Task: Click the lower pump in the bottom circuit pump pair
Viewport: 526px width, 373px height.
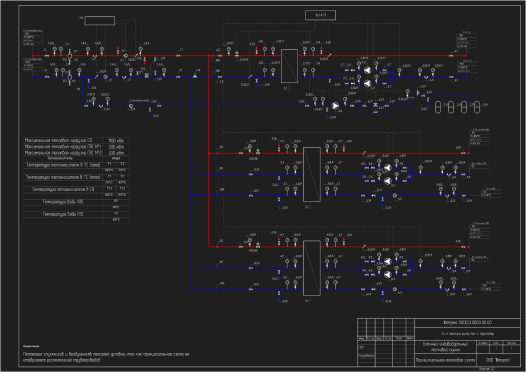Action: click(387, 274)
